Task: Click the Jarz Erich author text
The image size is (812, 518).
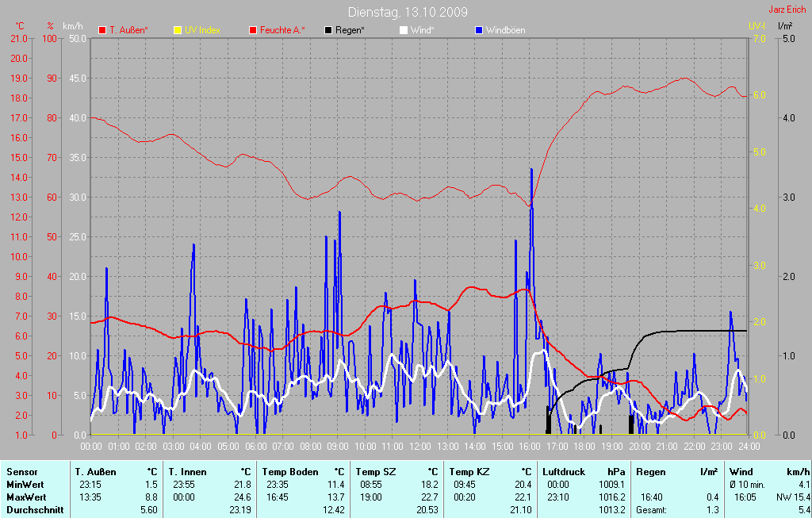Action: (x=787, y=10)
